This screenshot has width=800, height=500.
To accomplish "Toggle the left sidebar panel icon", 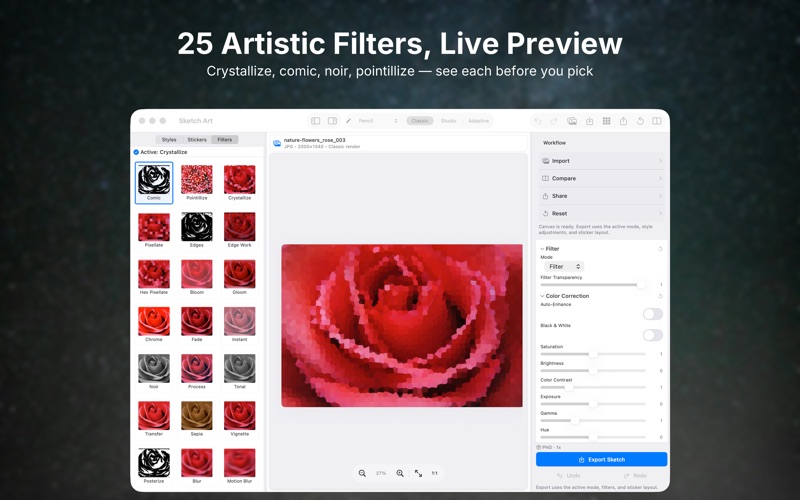I will (x=316, y=121).
